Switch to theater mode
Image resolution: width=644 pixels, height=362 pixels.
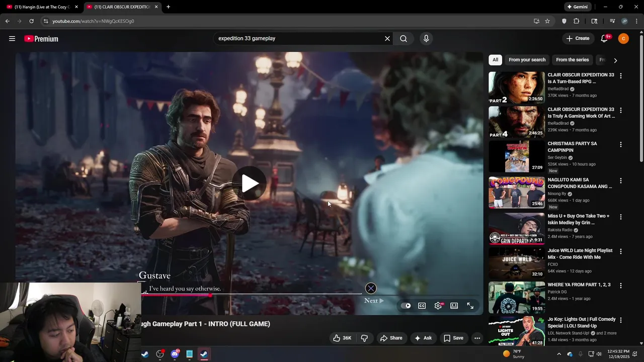click(454, 306)
